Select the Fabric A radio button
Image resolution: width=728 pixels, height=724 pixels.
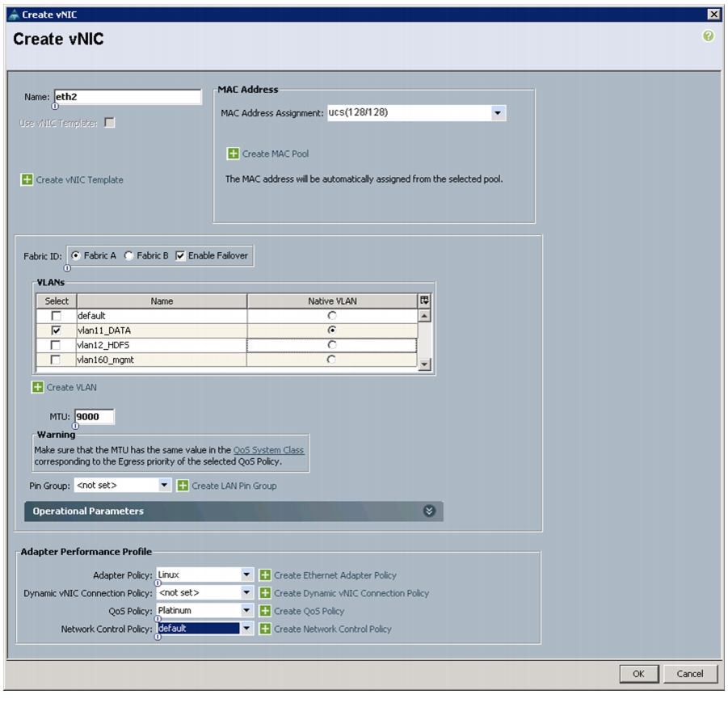(x=76, y=255)
